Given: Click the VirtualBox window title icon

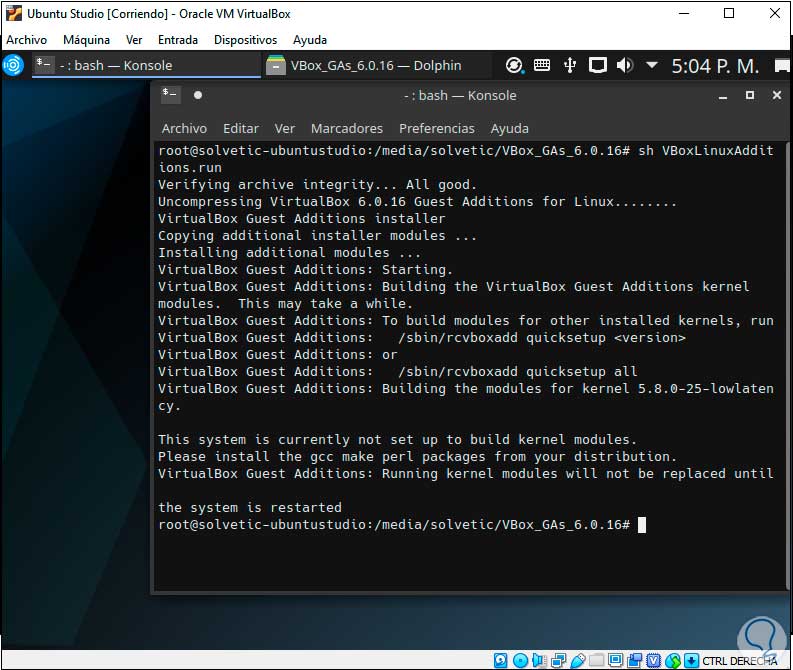Looking at the screenshot, I should 14,13.
